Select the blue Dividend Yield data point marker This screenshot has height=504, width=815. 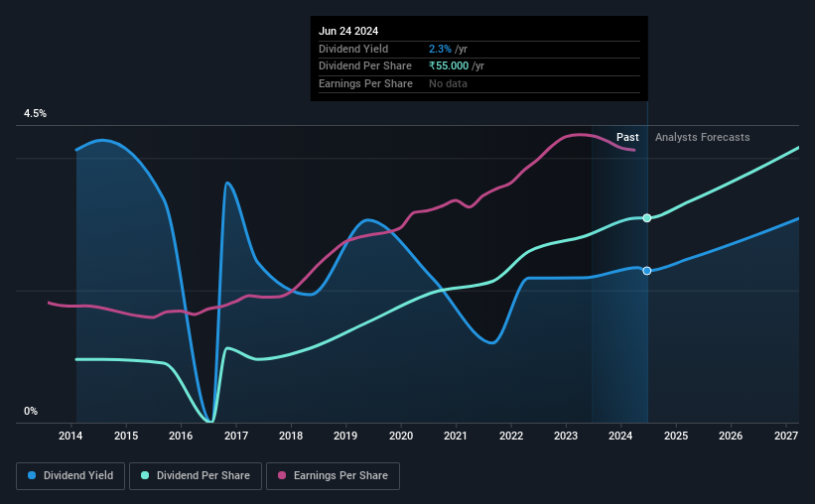pos(647,271)
